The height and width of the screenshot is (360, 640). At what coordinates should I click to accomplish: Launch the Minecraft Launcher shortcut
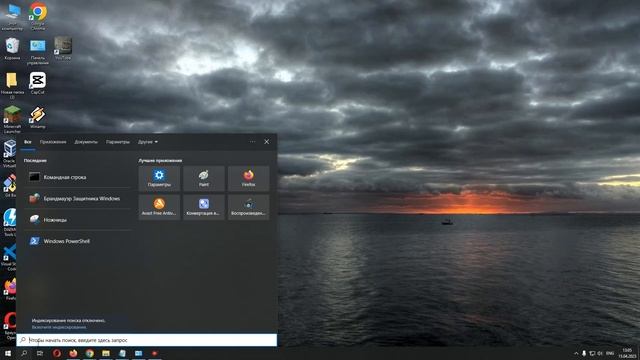(x=12, y=119)
